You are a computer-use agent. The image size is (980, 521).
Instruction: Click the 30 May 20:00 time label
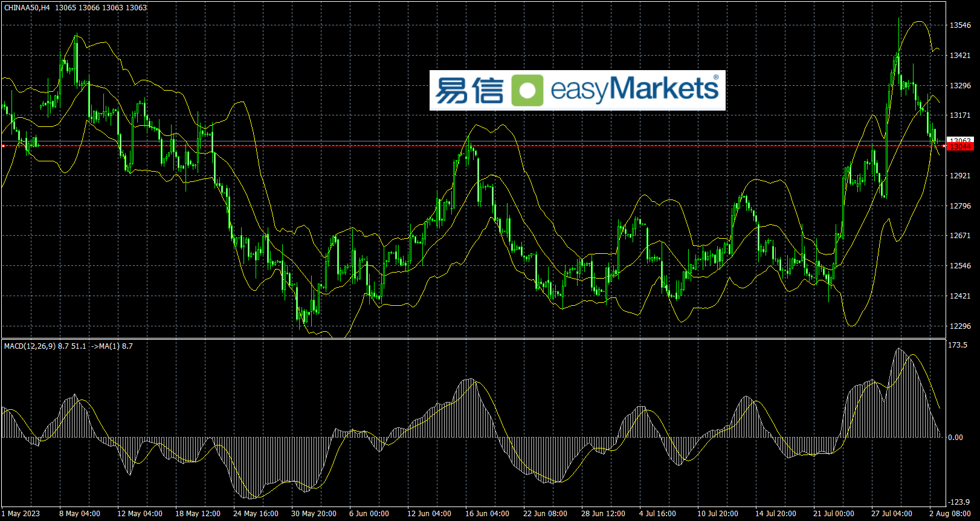pos(314,514)
